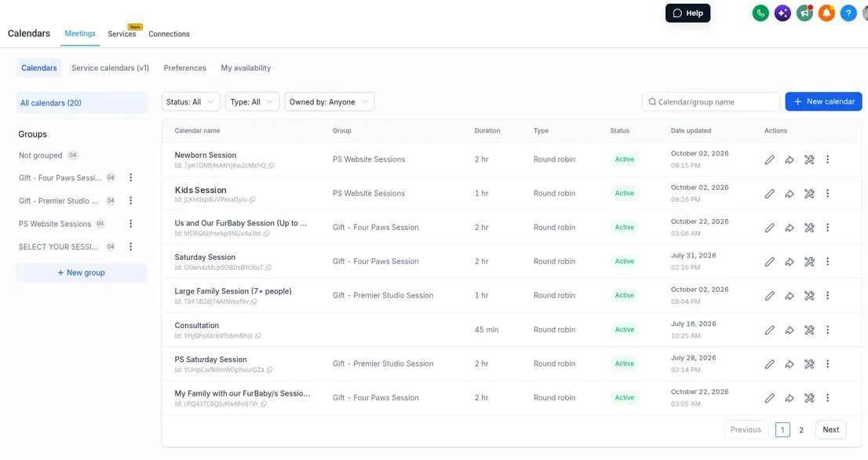Edit the Newborn Session calendar with pencil icon
868x460 pixels.
tap(769, 160)
